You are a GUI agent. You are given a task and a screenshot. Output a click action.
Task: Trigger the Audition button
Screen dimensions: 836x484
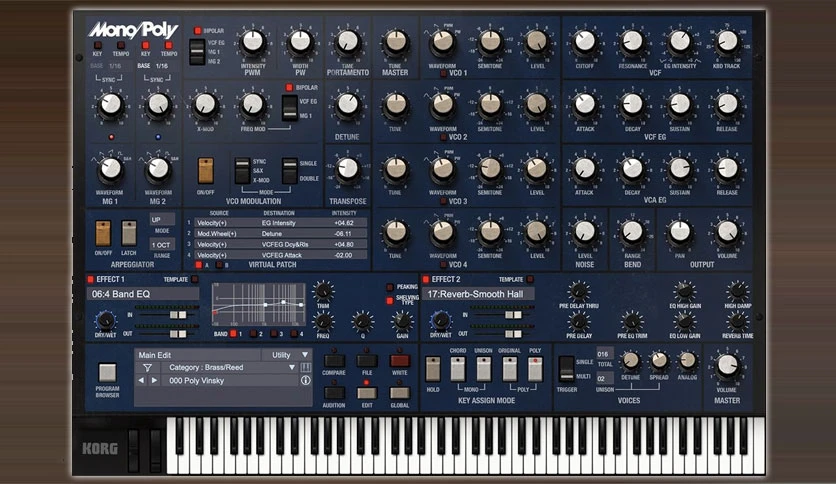tap(334, 393)
